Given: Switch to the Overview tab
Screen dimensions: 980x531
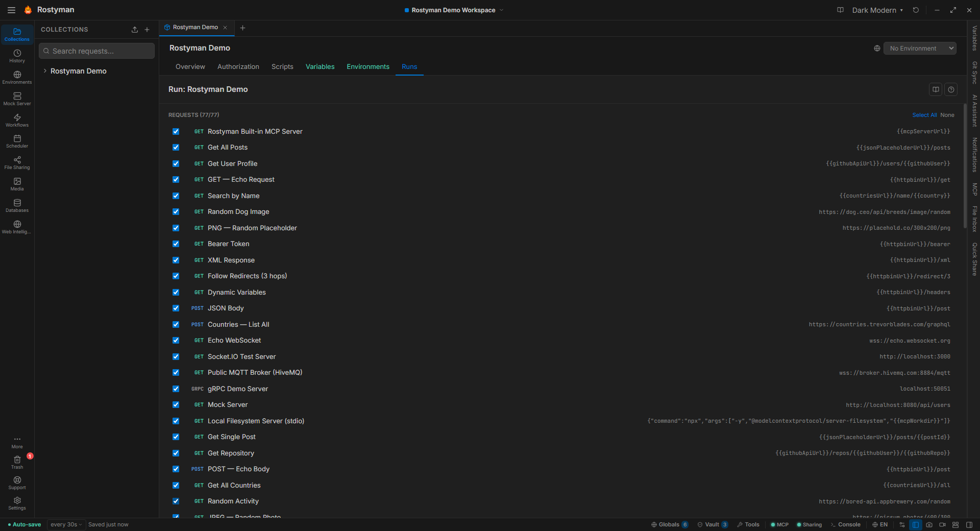Looking at the screenshot, I should pyautogui.click(x=190, y=66).
